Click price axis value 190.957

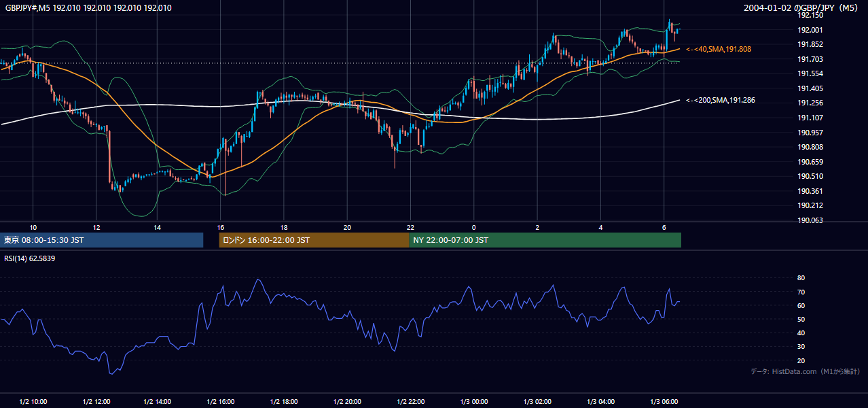(810, 133)
